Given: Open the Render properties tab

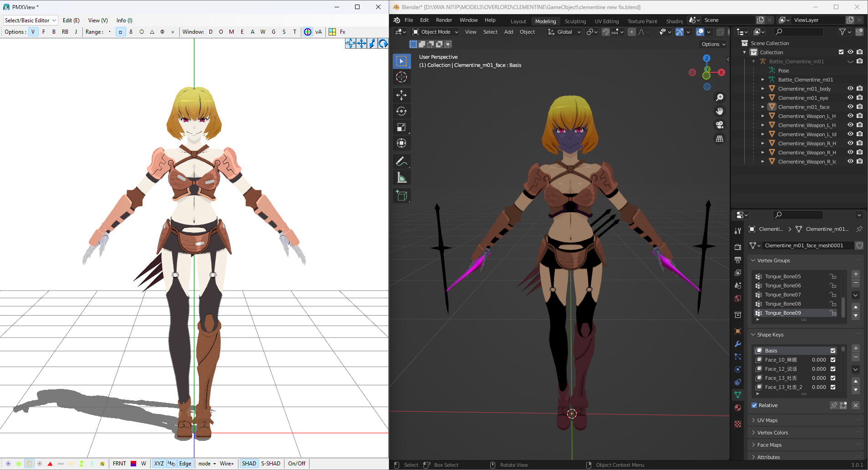Looking at the screenshot, I should pyautogui.click(x=738, y=247).
